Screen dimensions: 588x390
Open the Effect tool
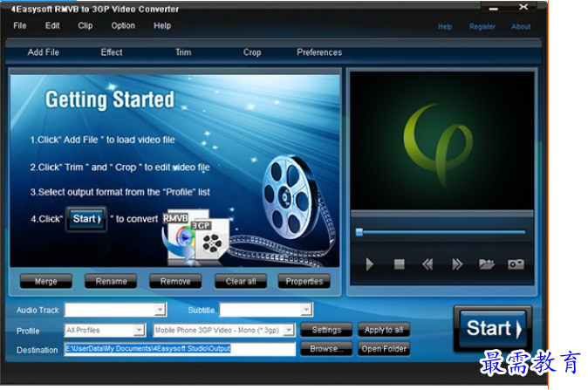[x=112, y=52]
